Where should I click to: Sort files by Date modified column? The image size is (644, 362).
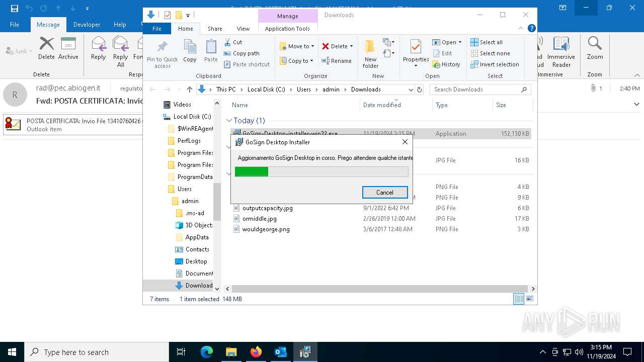pos(382,105)
